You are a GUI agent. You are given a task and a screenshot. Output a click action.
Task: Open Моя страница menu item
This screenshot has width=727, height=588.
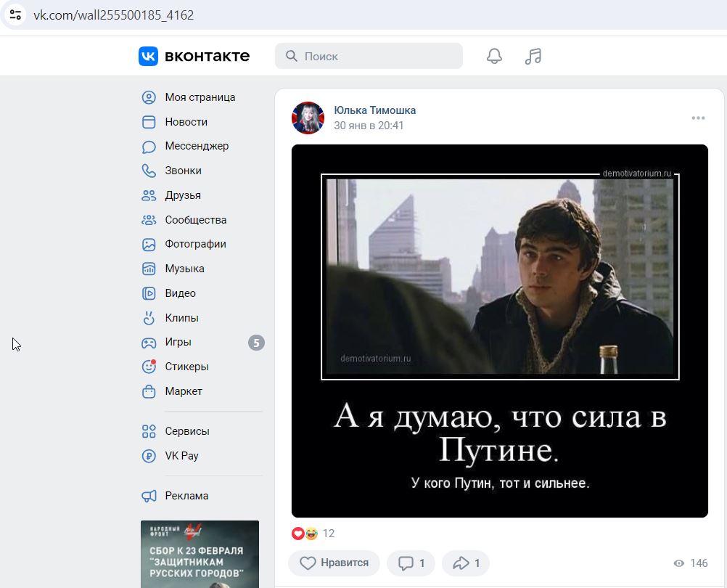[200, 97]
